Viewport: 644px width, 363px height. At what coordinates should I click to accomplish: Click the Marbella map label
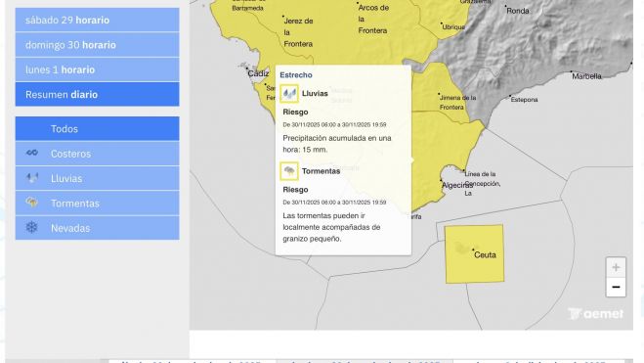[586, 76]
